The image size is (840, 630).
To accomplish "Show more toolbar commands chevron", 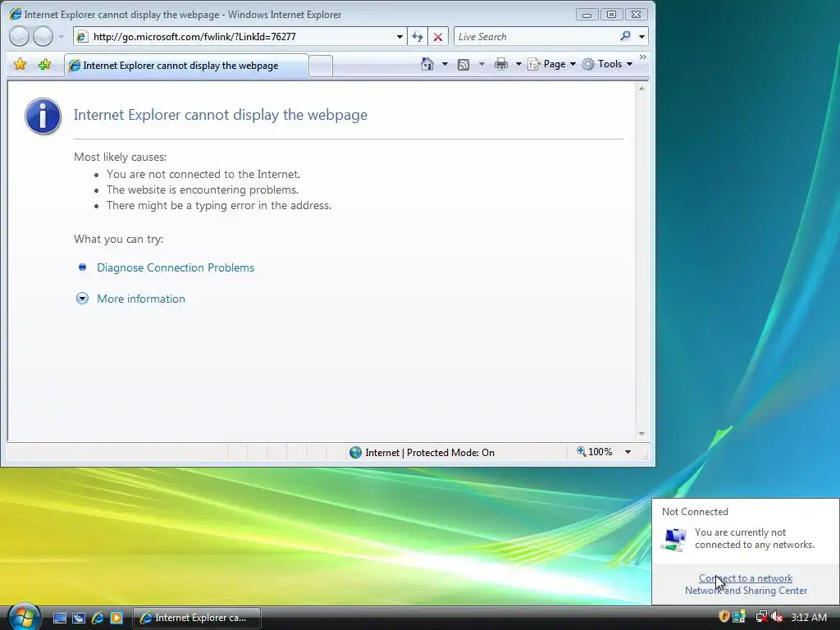I will 643,57.
